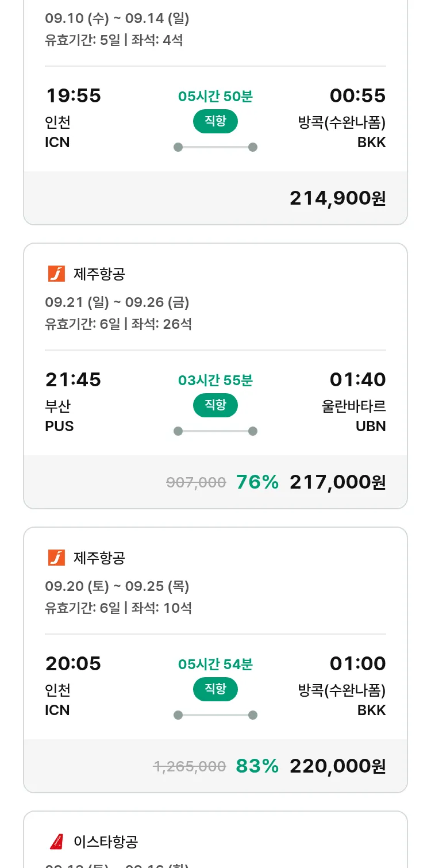Click the 76% discount label
The width and height of the screenshot is (431, 868).
[x=257, y=482]
